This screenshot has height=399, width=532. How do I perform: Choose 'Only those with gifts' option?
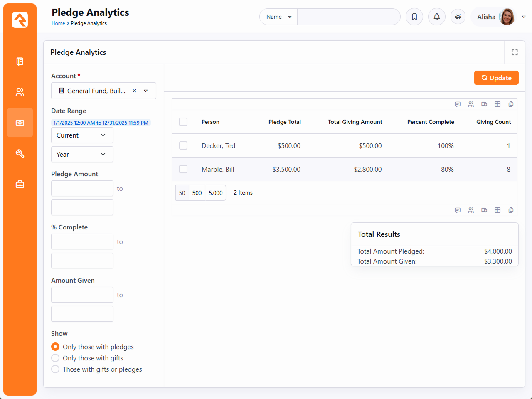(x=55, y=358)
